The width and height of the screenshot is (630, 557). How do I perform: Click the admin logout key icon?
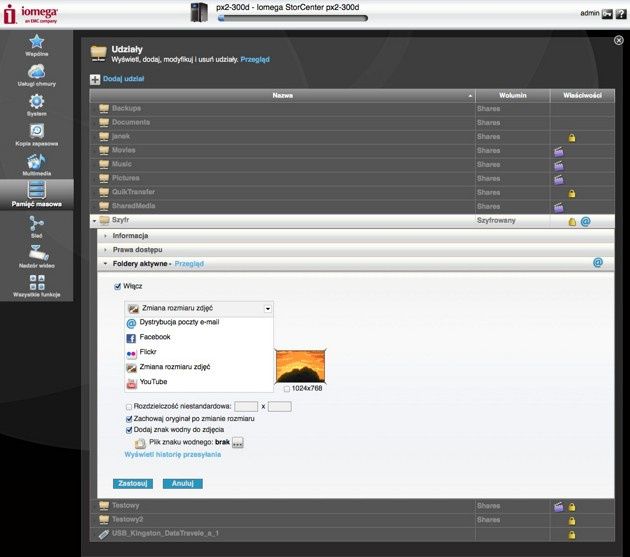click(607, 14)
